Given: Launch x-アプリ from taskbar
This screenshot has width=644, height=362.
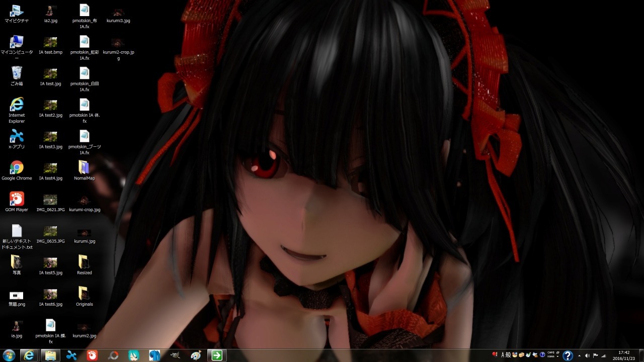Looking at the screenshot, I should click(71, 355).
